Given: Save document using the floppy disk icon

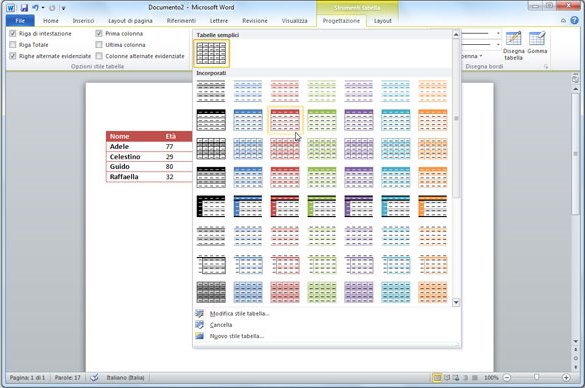Looking at the screenshot, I should click(x=24, y=7).
